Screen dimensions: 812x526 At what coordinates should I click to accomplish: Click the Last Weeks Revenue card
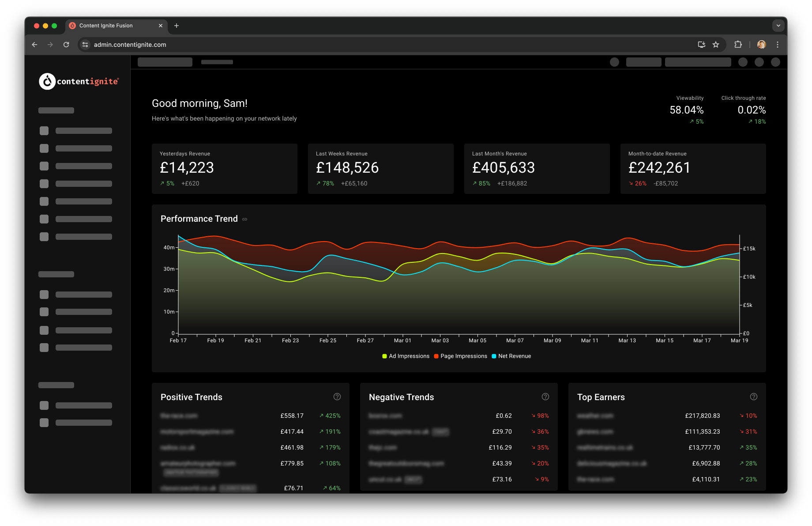381,169
